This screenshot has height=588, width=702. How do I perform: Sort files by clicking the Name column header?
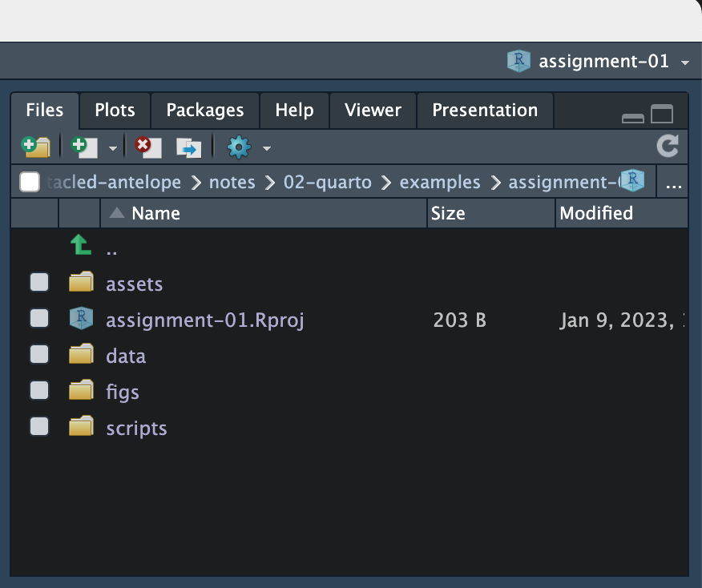point(156,213)
